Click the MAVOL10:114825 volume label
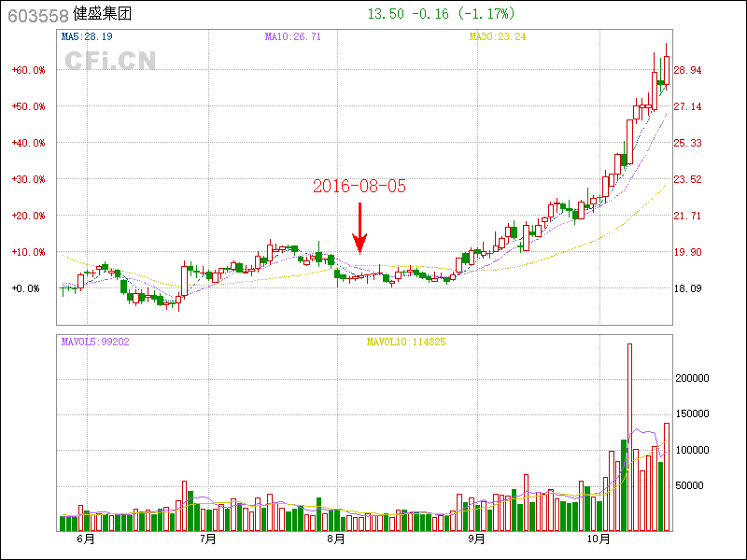The width and height of the screenshot is (747, 560). 406,342
